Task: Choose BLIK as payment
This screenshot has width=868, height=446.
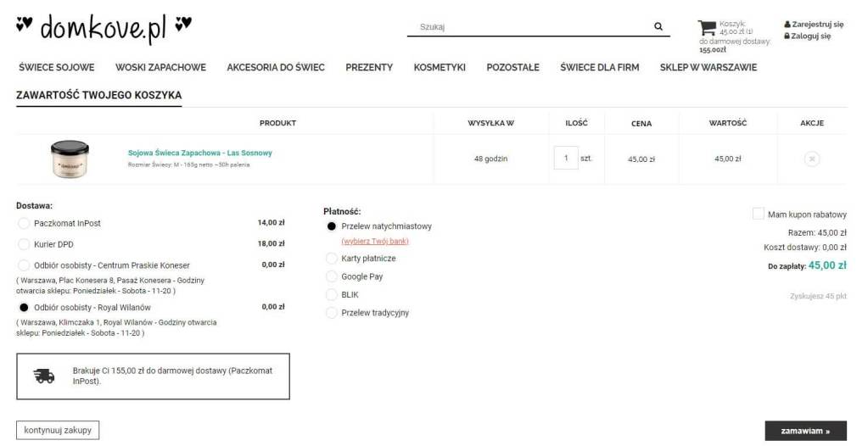Action: pos(332,295)
